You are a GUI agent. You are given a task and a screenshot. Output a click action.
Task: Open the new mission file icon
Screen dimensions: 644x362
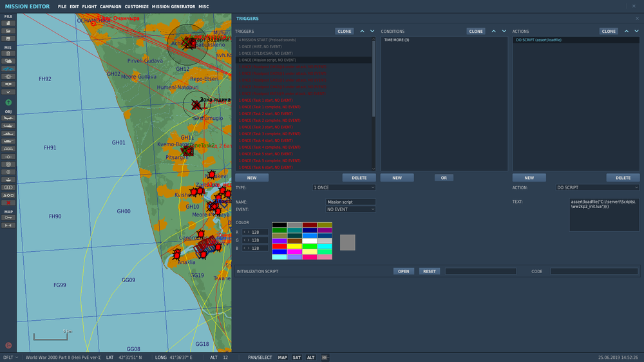coord(8,23)
